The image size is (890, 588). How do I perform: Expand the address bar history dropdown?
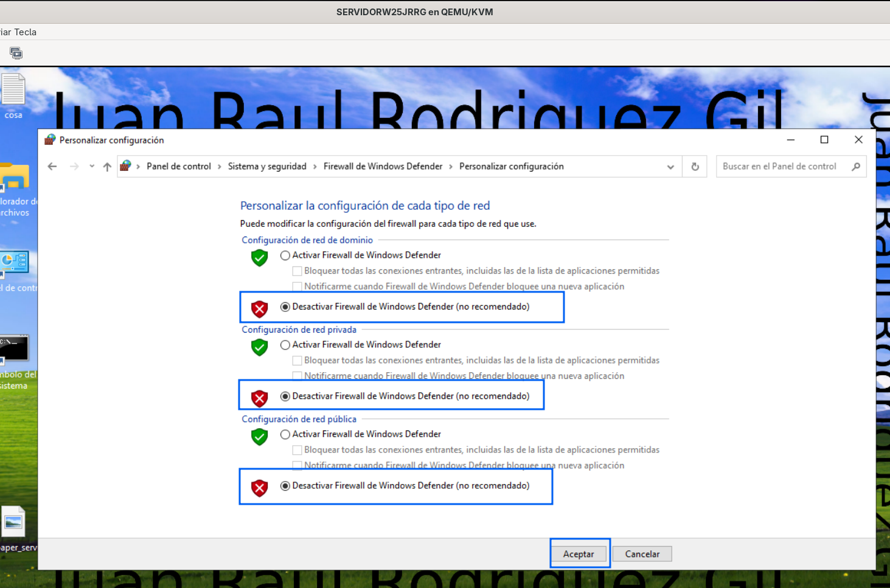(670, 167)
